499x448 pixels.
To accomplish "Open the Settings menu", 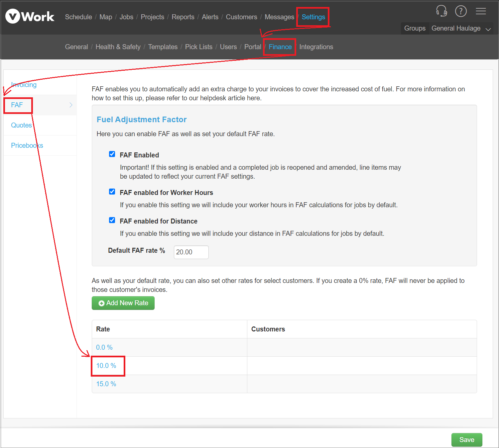I will point(312,17).
